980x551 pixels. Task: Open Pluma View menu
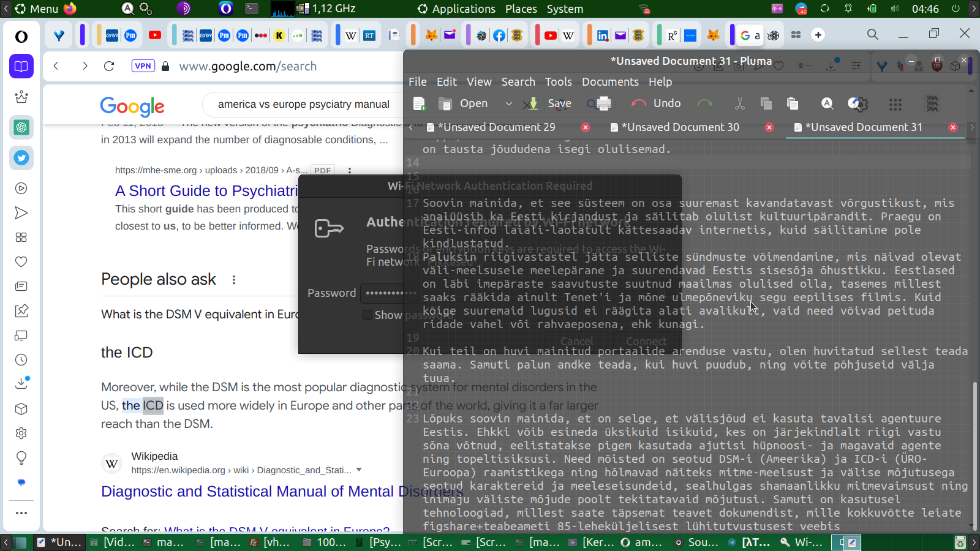point(479,82)
